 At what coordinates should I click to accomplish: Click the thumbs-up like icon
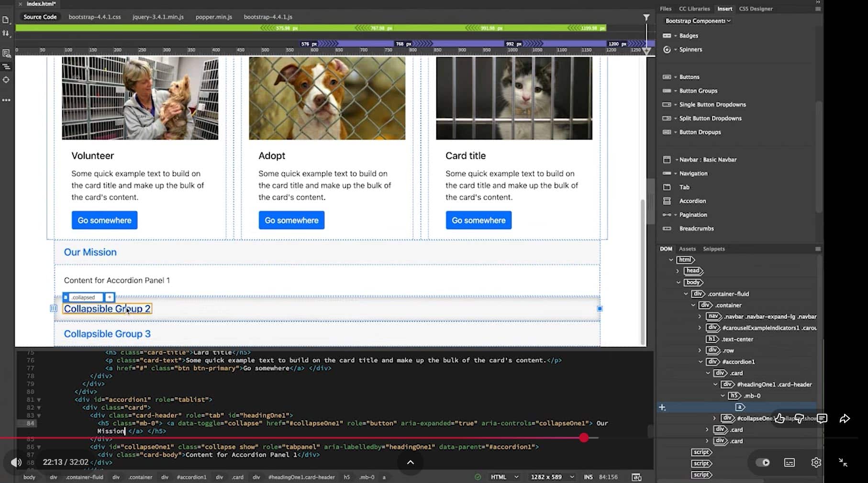(779, 419)
